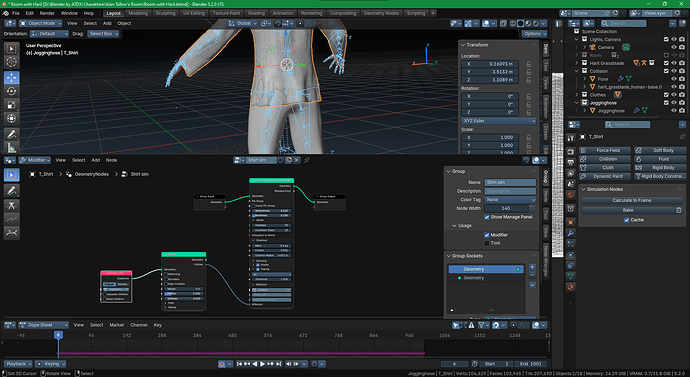Jump to last frame
The height and width of the screenshot is (377, 690).
click(278, 364)
